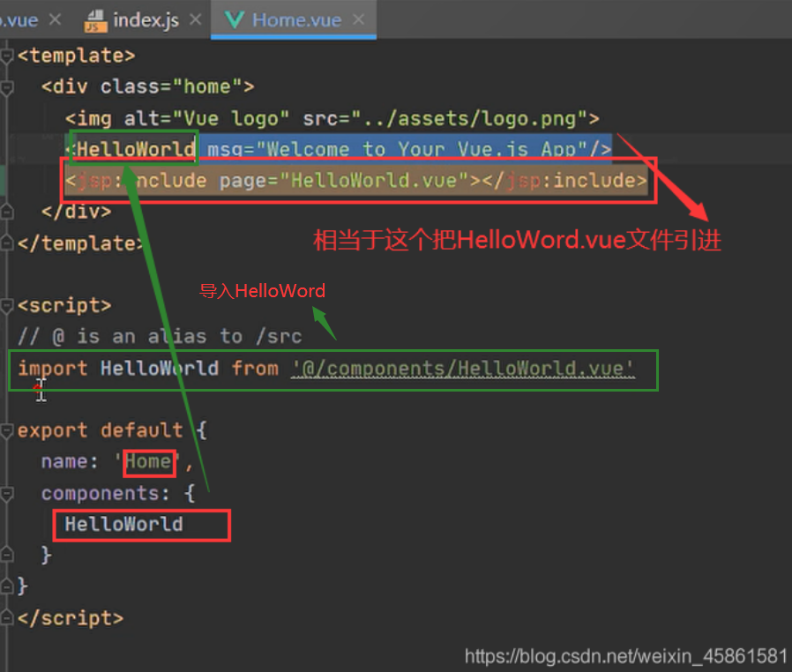This screenshot has width=792, height=672.
Task: Switch to the index.js tab
Action: point(146,20)
